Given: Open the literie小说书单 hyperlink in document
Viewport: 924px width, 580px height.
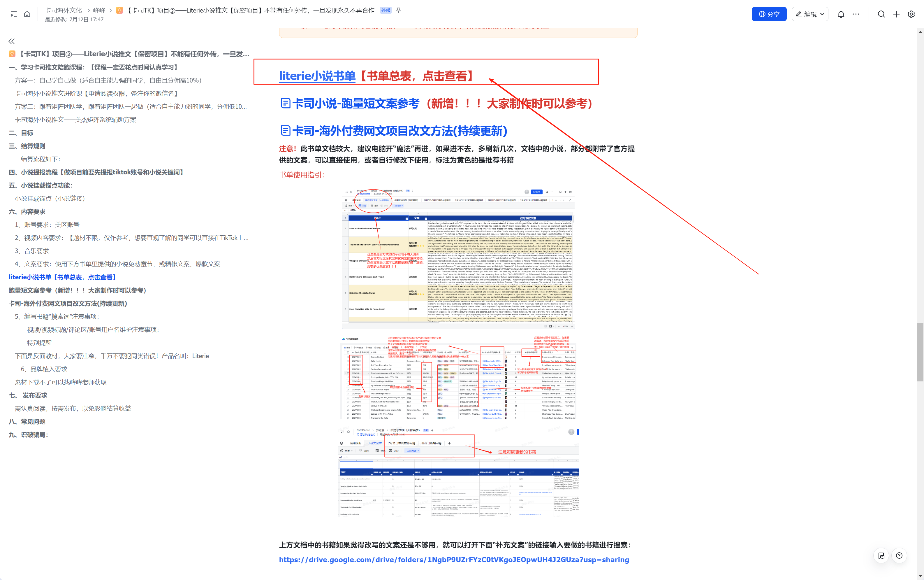Looking at the screenshot, I should click(317, 76).
